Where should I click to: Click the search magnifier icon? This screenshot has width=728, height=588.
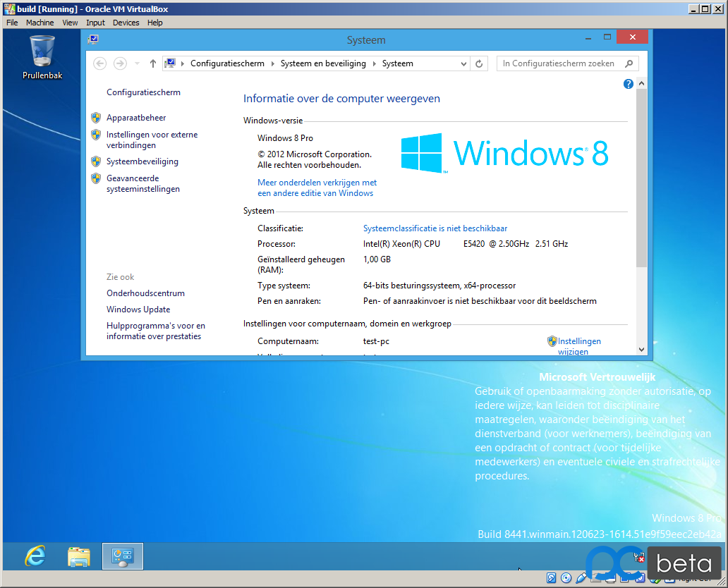(x=629, y=63)
